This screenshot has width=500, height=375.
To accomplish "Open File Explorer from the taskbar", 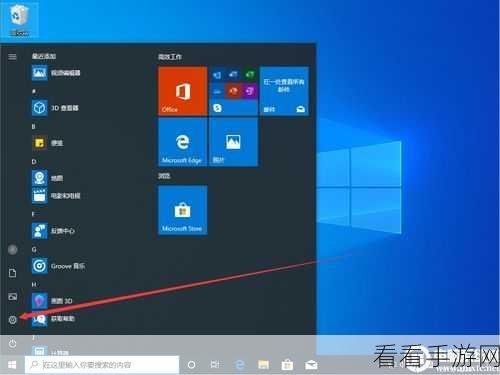I will click(x=263, y=365).
